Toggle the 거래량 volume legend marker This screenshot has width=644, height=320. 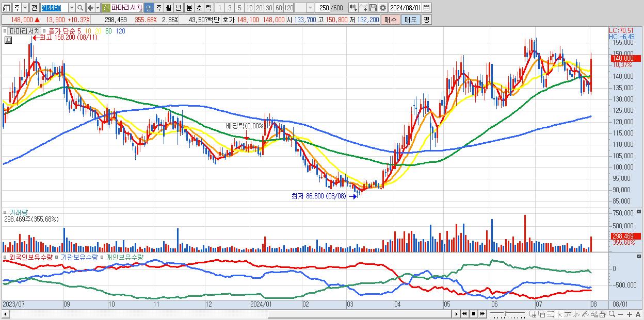[x=5, y=212]
